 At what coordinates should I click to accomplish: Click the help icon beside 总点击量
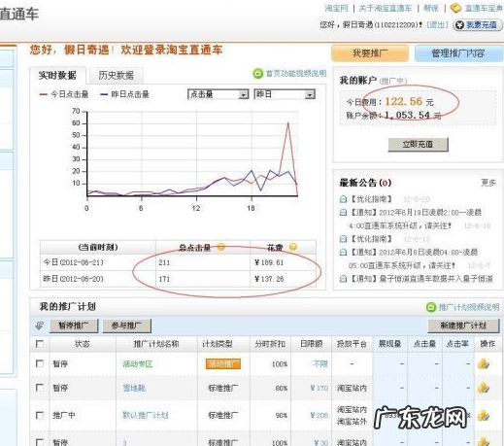220,247
